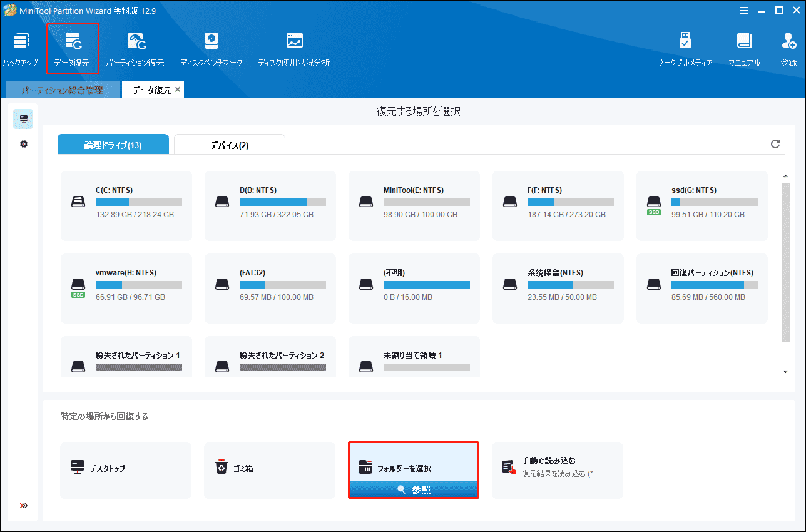This screenshot has width=806, height=532.
Task: Select the データ復元 tab
Action: [x=152, y=90]
